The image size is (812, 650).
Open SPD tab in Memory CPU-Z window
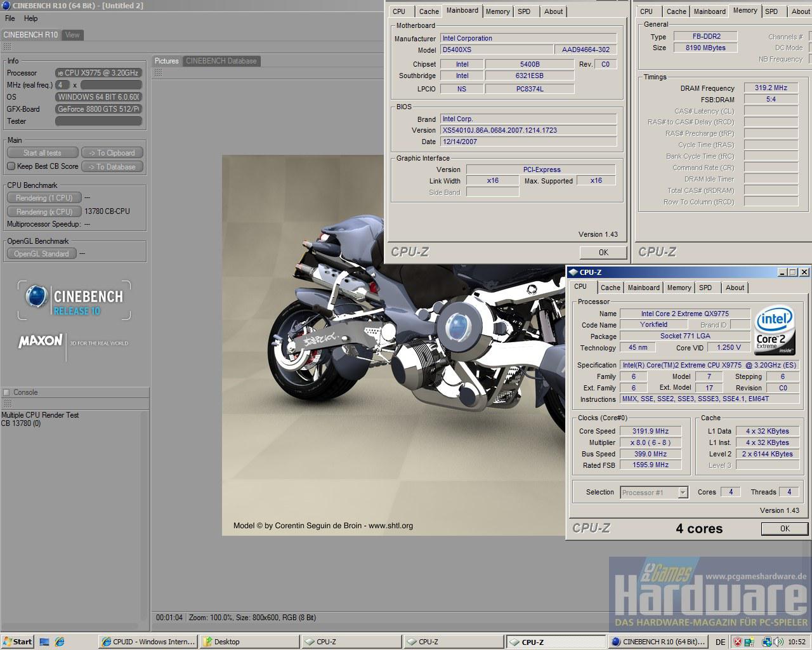[771, 11]
